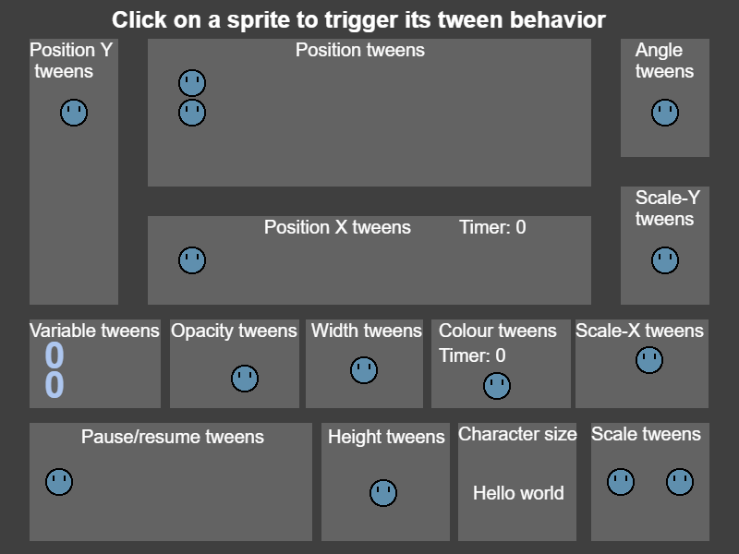Click the right sprite in Scale tweens
Viewport: 739px width, 554px height.
tap(680, 482)
